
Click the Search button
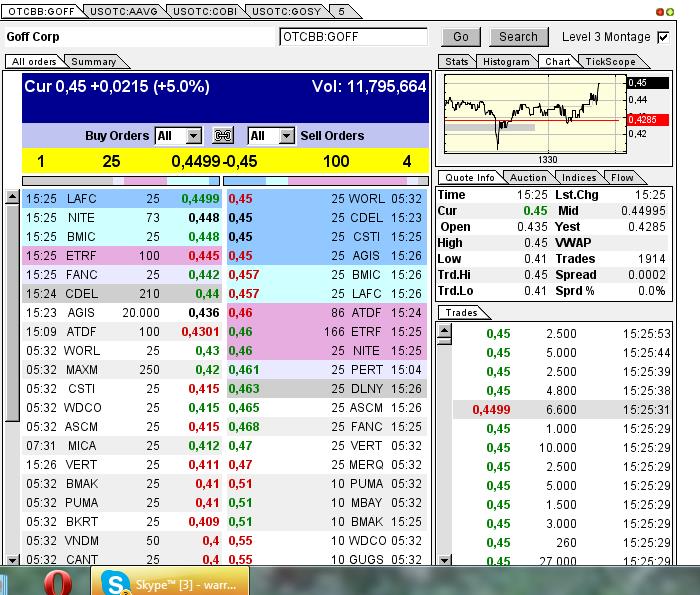518,37
